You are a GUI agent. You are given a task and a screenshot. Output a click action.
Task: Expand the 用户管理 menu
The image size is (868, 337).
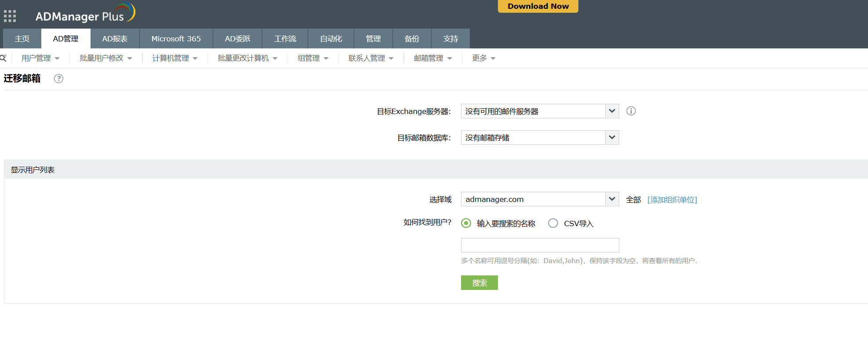tap(40, 58)
